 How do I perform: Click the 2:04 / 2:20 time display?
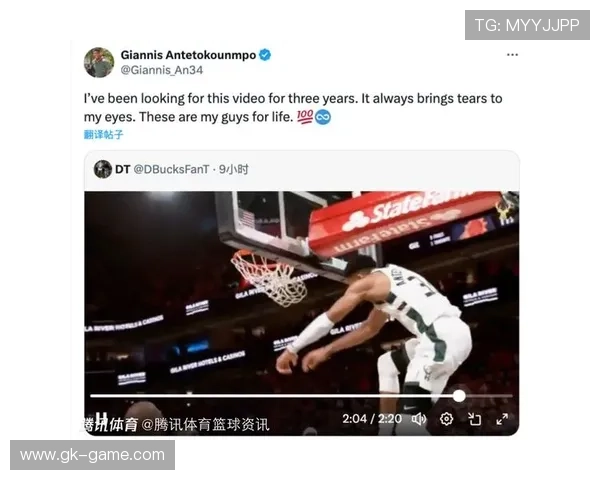(x=372, y=419)
